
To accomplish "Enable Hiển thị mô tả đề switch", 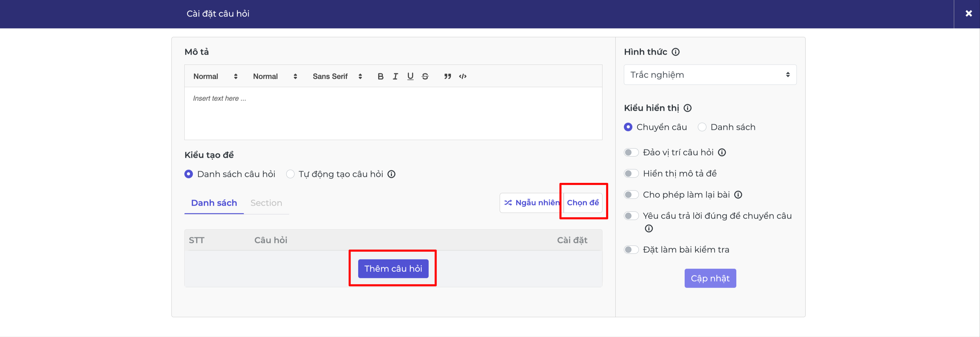I will tap(631, 174).
